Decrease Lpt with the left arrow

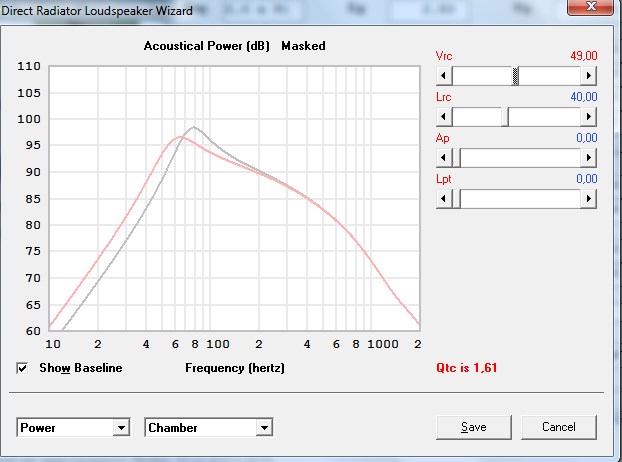pyautogui.click(x=444, y=199)
